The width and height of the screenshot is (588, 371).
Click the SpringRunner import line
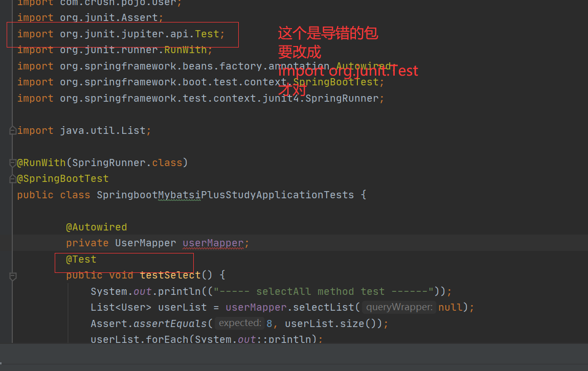tap(200, 98)
